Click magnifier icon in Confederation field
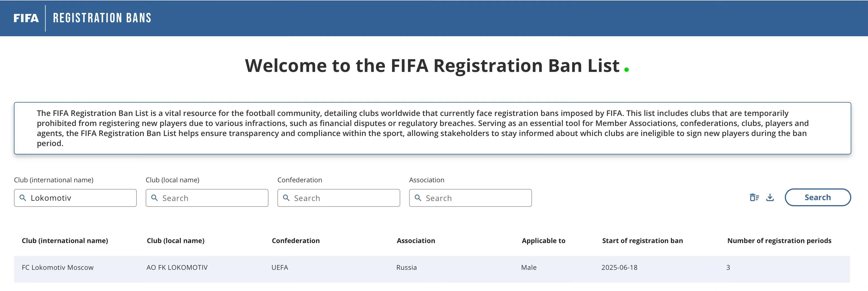Image resolution: width=868 pixels, height=291 pixels. 286,198
